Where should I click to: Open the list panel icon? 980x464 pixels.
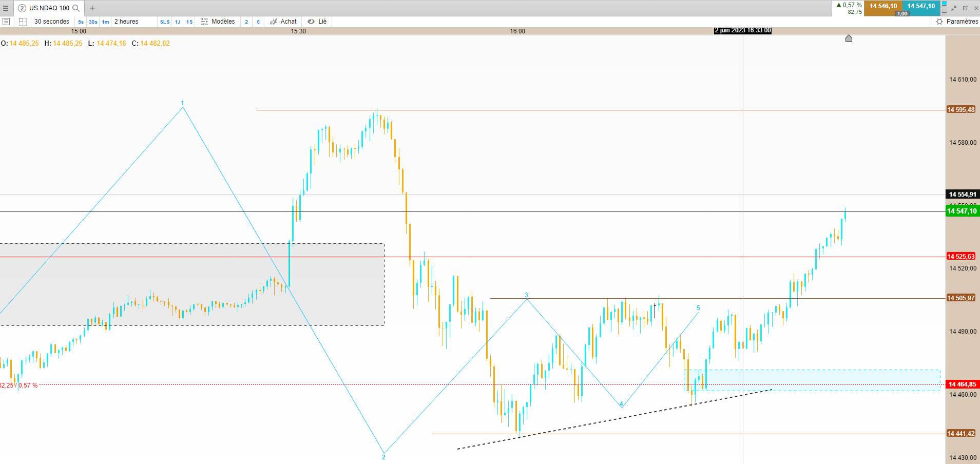tap(6, 22)
